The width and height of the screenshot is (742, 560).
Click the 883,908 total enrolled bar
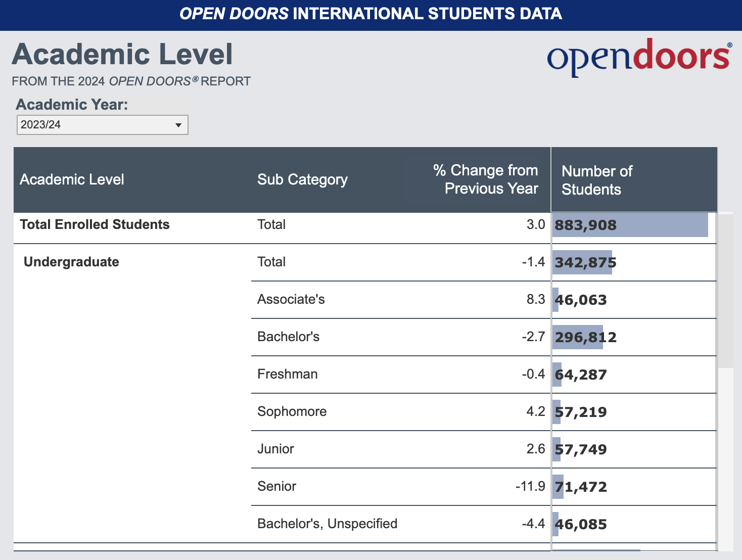pyautogui.click(x=630, y=225)
